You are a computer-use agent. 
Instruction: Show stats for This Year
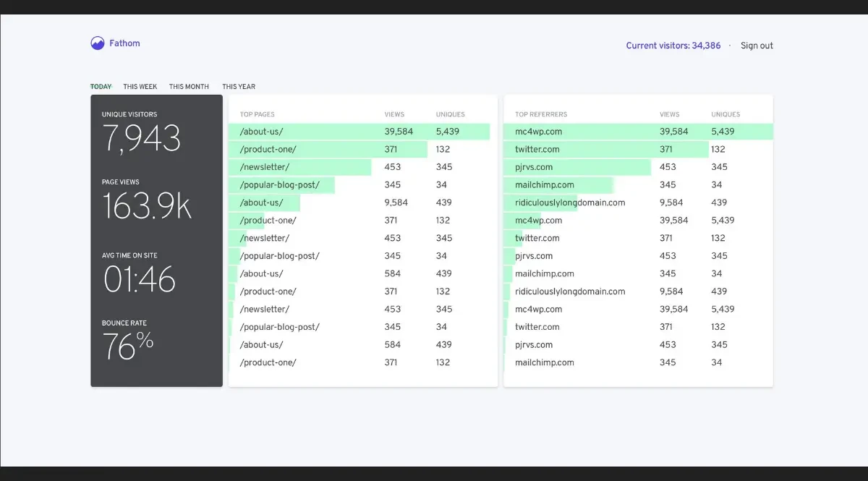pos(238,87)
